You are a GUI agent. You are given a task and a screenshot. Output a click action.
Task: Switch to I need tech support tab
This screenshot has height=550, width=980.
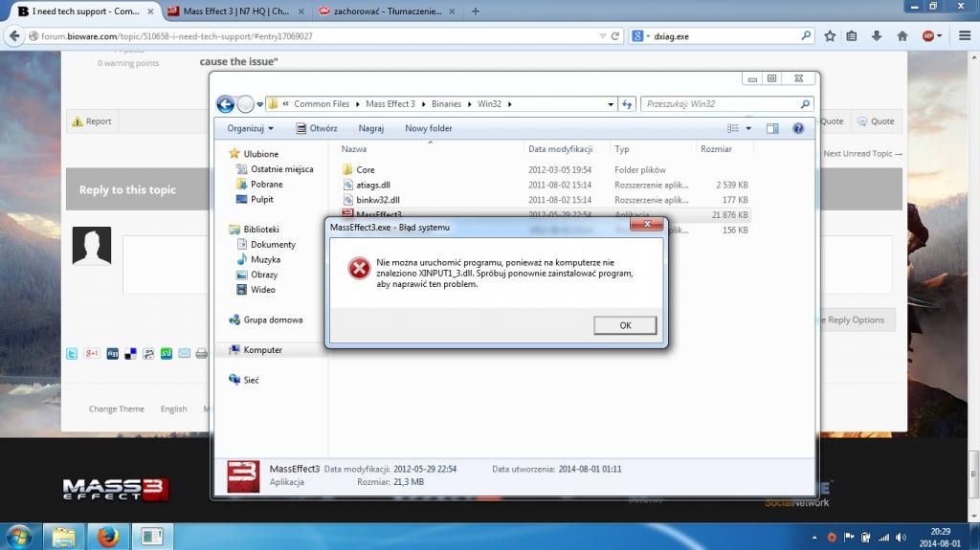tap(85, 11)
